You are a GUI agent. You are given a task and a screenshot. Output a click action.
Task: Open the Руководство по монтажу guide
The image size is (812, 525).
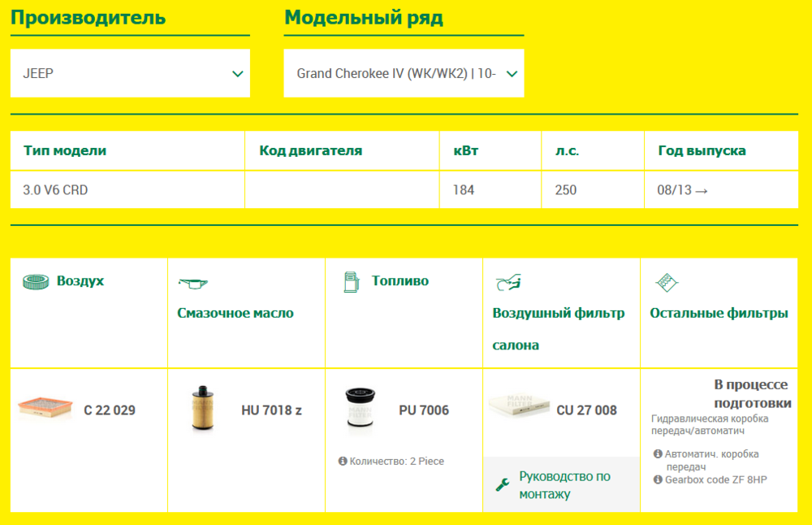564,485
